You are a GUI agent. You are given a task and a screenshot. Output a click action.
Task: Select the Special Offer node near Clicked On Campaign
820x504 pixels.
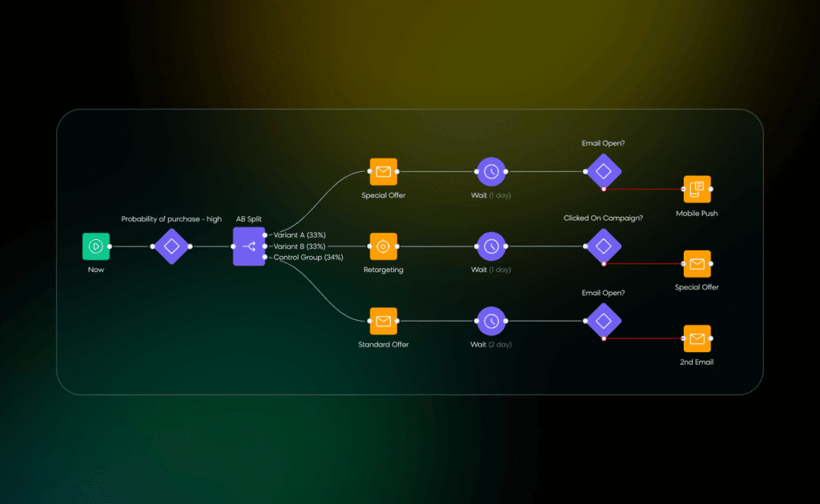pos(696,264)
